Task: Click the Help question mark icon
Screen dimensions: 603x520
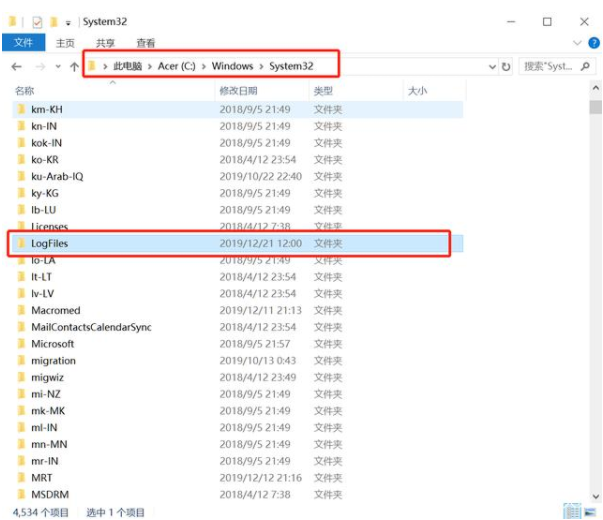Action: click(594, 43)
